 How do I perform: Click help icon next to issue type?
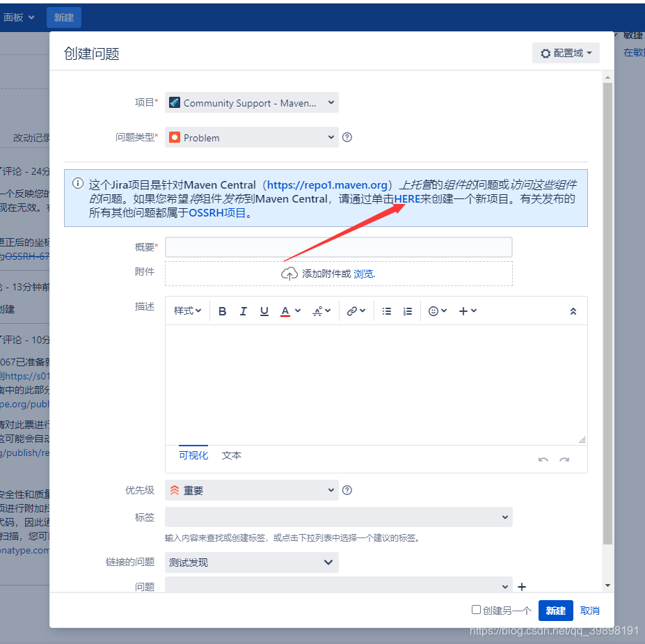click(347, 137)
